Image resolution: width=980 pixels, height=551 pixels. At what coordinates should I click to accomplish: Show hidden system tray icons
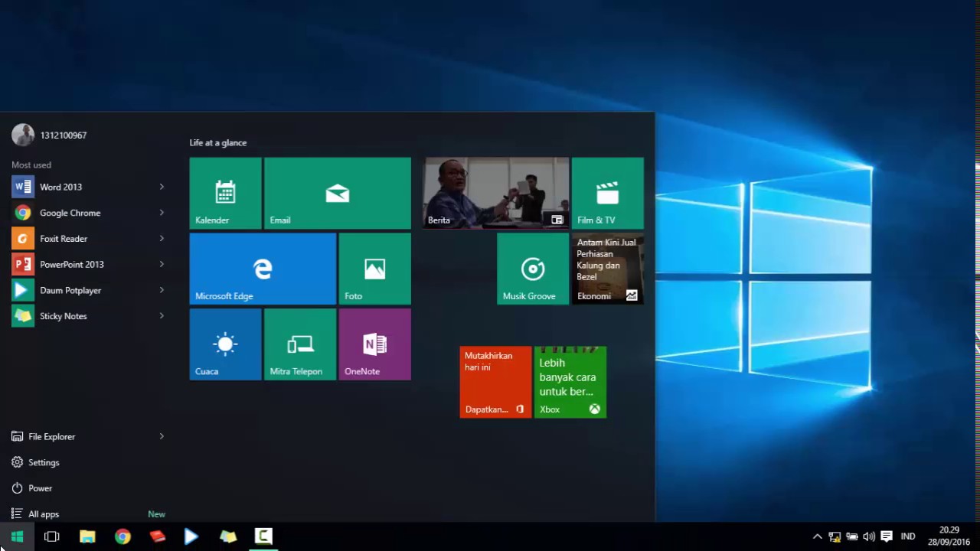pos(817,536)
